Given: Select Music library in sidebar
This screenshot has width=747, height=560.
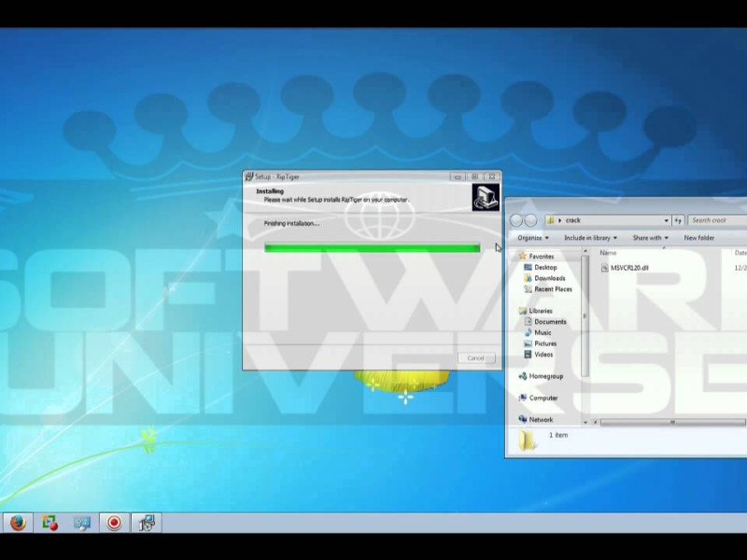Looking at the screenshot, I should 543,332.
